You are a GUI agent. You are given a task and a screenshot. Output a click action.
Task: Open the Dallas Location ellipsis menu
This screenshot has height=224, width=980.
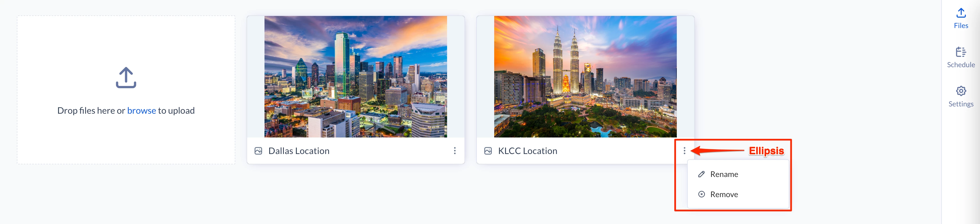[x=455, y=151]
